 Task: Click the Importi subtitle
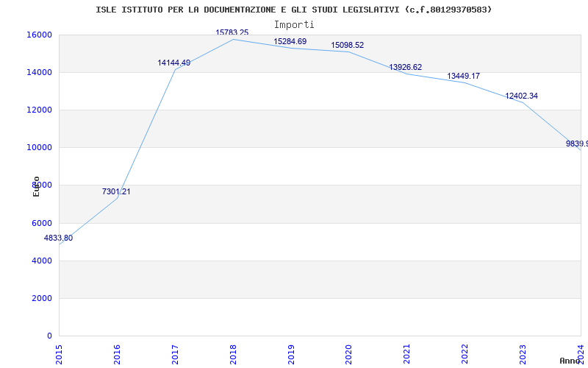coord(294,25)
